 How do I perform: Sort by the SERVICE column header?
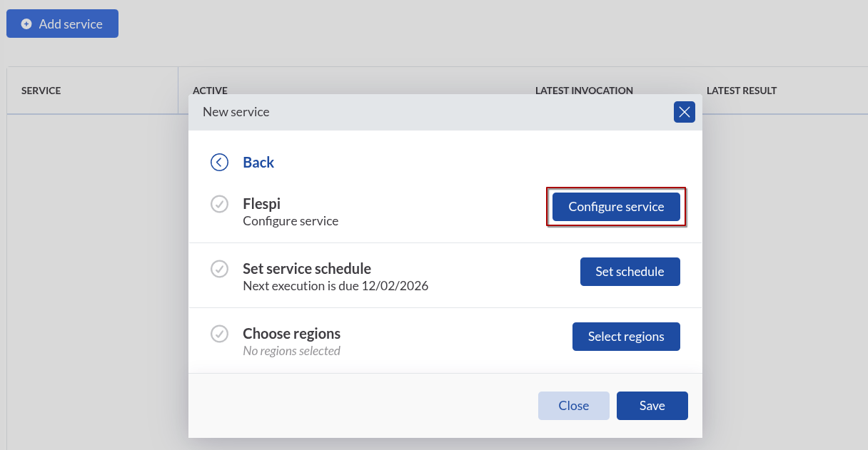[41, 91]
